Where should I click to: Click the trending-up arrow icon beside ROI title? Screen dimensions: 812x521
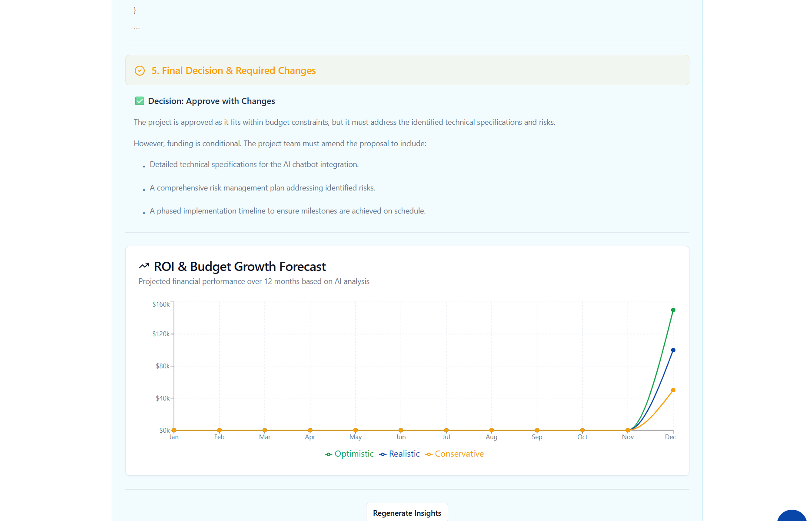click(x=144, y=266)
